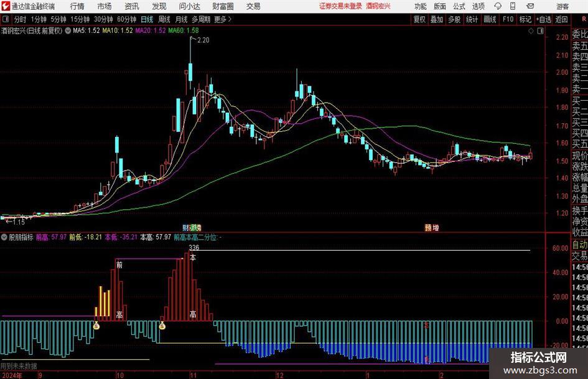Click the 游客 guest account label
The image size is (588, 379).
click(x=562, y=6)
